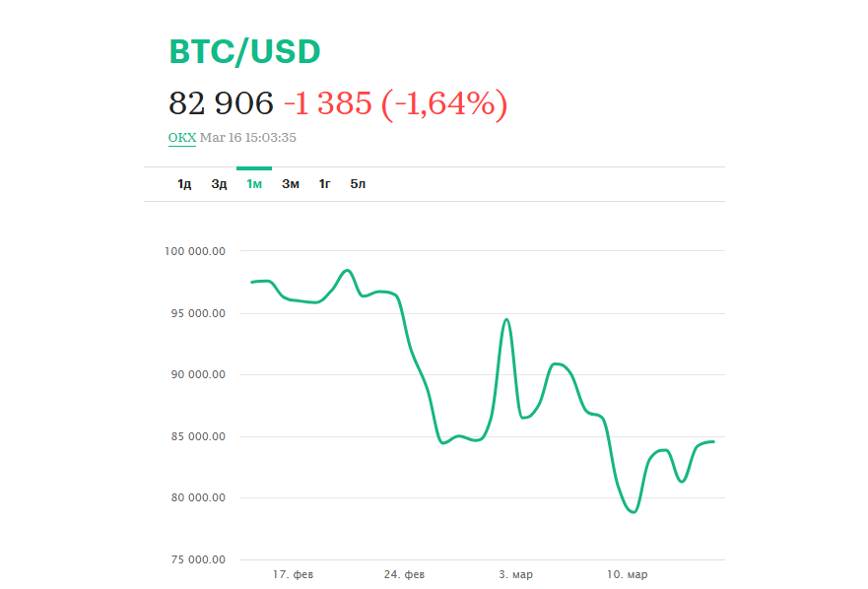The height and width of the screenshot is (589, 868).
Task: Click the 10. мар date label
Action: 628,574
